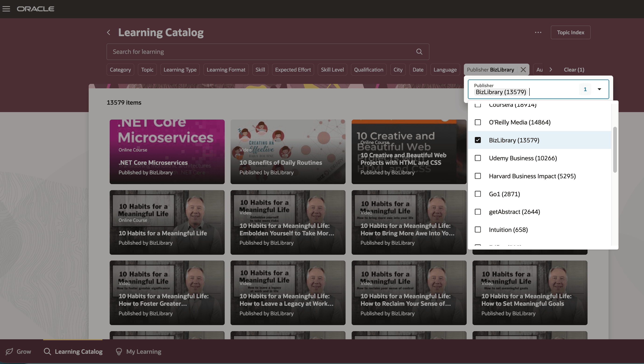644x364 pixels.
Task: Remove the Publisher BizLibrary filter with X
Action: [x=523, y=69]
